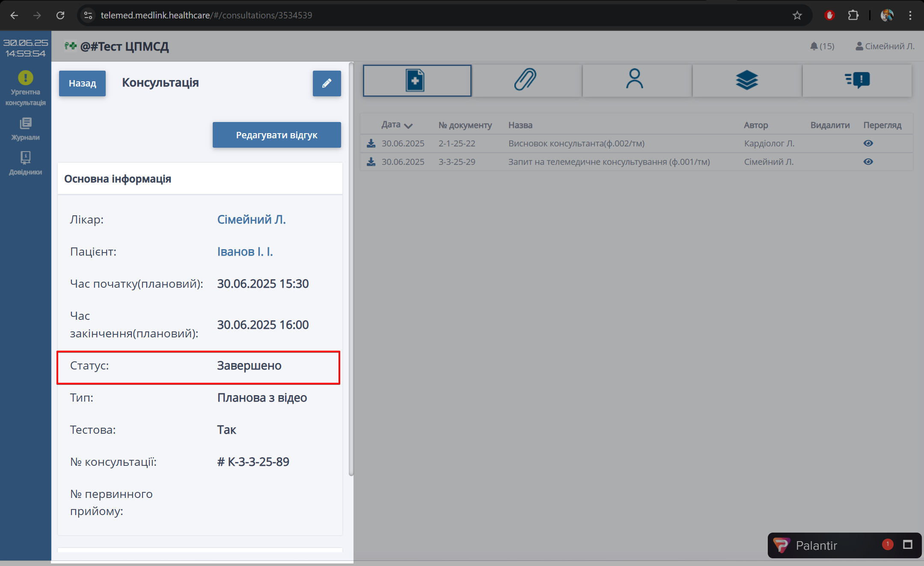Download the Запит на телемедичне консультування document
The width and height of the screenshot is (924, 566).
(x=371, y=162)
